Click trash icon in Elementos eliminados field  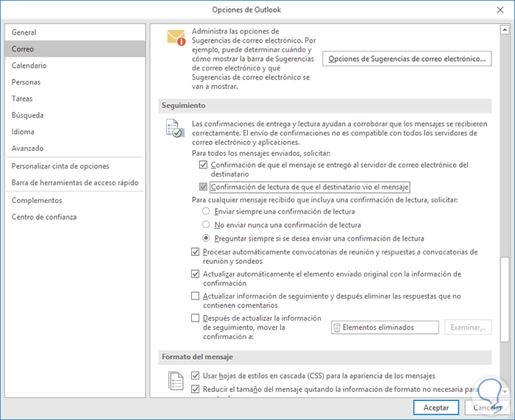tap(337, 327)
